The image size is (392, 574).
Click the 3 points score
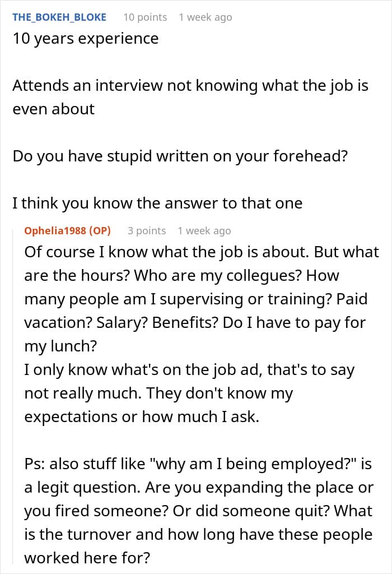(x=147, y=230)
